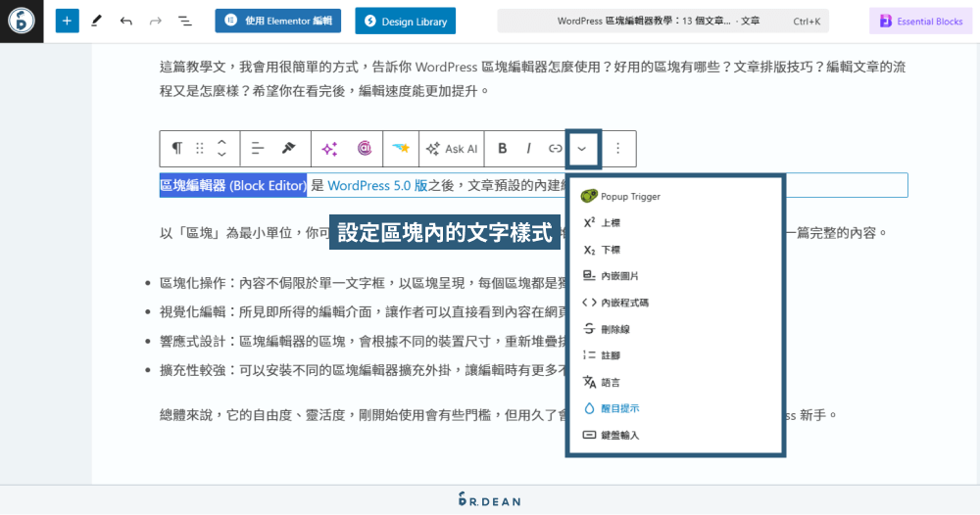The width and height of the screenshot is (980, 515).
Task: Move block up with the up chevron
Action: [221, 142]
